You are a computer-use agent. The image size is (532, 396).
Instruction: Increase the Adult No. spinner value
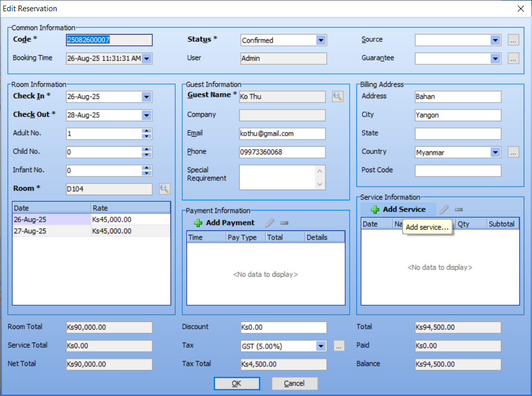(x=147, y=131)
